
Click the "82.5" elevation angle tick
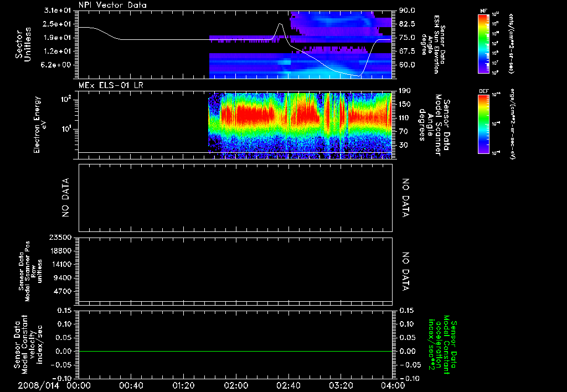[x=407, y=24]
